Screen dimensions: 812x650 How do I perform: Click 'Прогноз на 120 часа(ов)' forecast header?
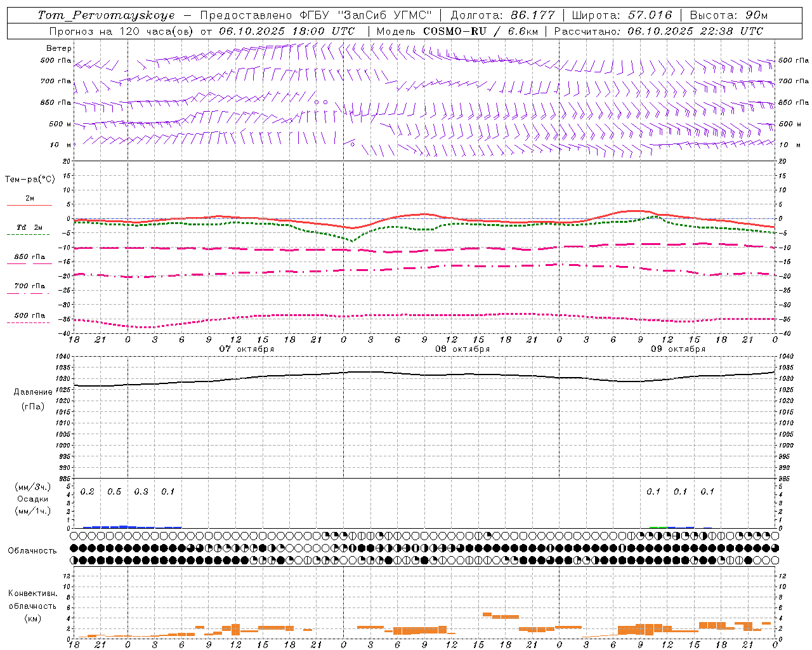pos(121,31)
